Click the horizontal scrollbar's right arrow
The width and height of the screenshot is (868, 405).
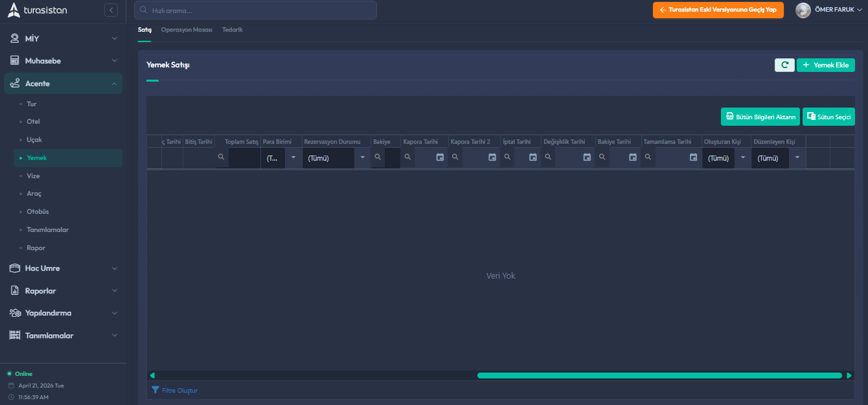[849, 375]
